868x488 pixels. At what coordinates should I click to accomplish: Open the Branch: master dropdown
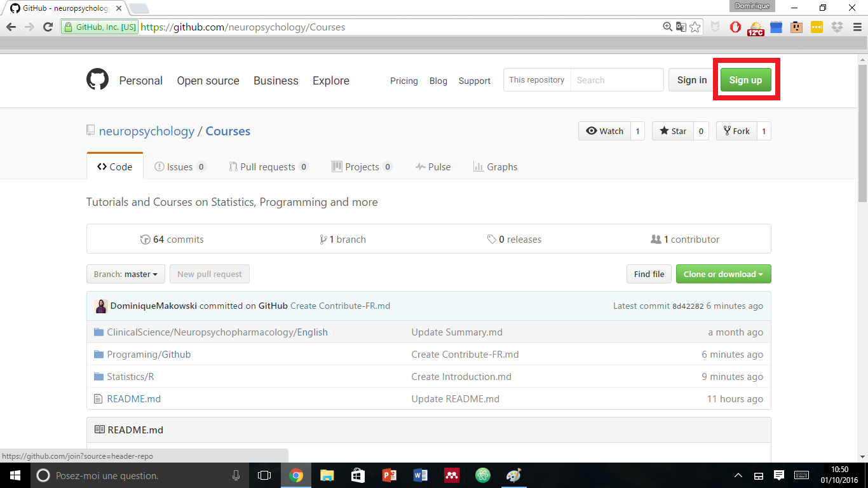click(126, 274)
